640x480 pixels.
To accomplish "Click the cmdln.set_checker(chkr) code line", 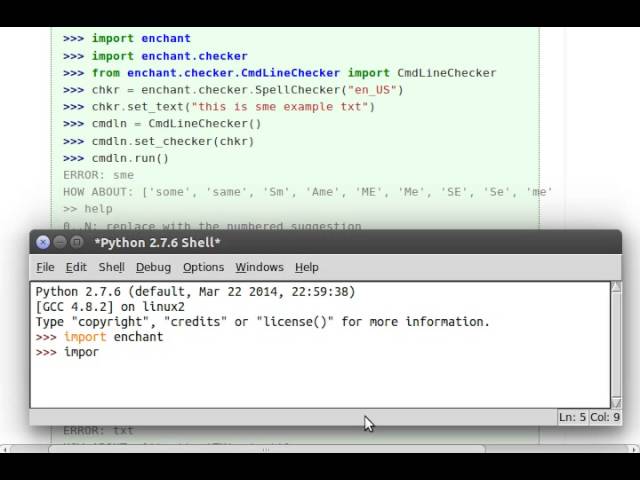I will (x=159, y=141).
